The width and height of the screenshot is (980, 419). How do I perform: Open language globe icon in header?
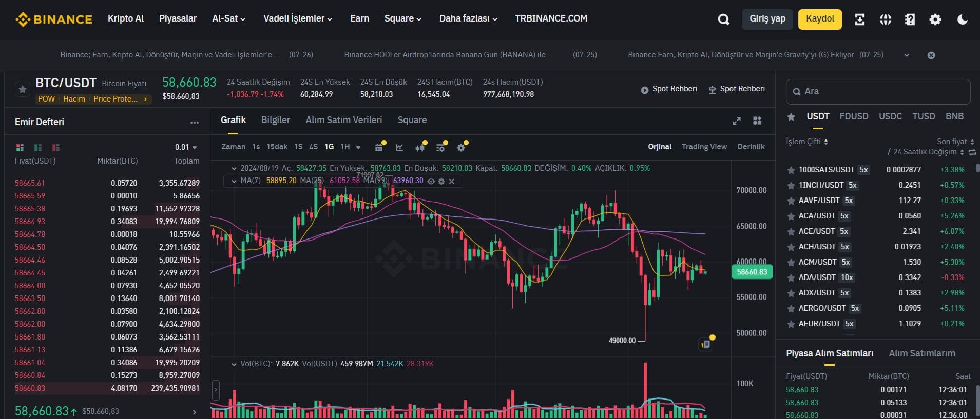(885, 19)
